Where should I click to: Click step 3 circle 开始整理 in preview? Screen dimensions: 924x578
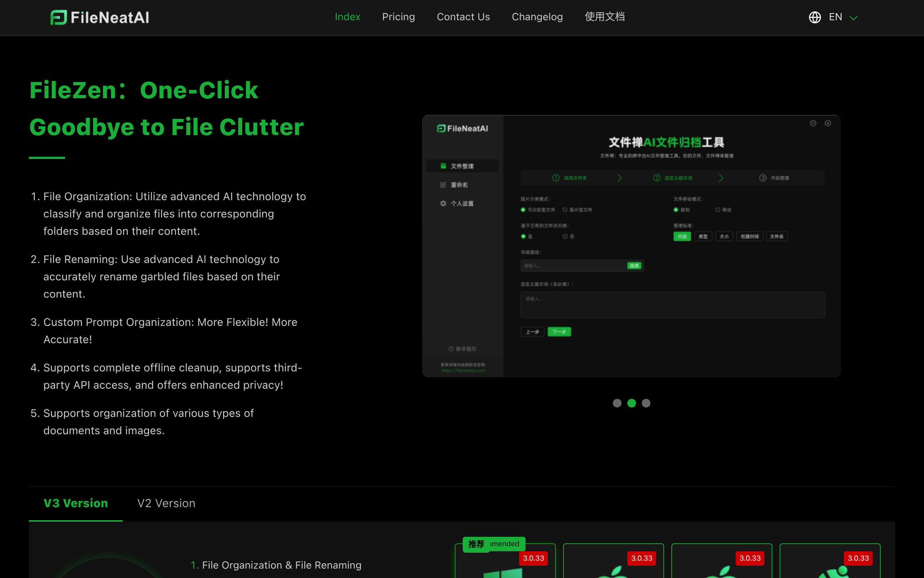(763, 178)
